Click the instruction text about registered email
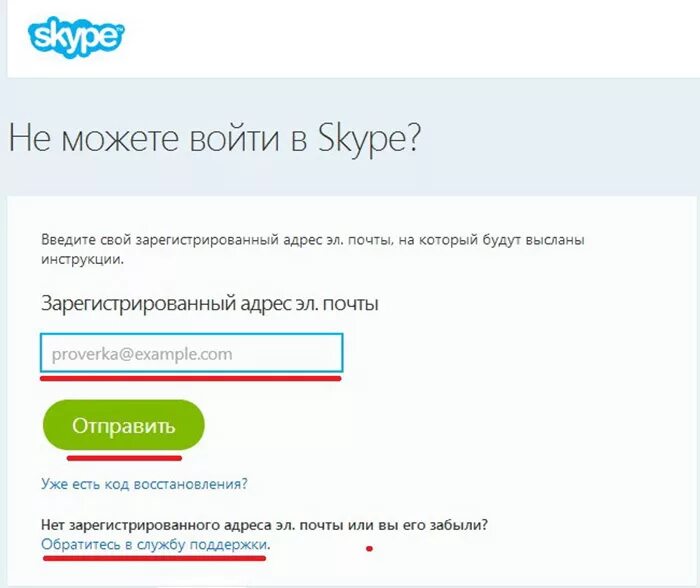Image resolution: width=700 pixels, height=588 pixels. click(x=312, y=249)
